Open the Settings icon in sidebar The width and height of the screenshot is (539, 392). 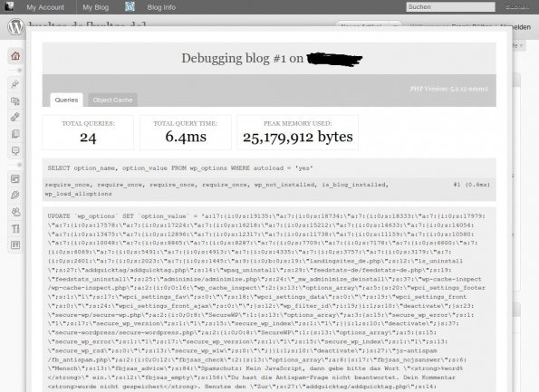click(15, 244)
